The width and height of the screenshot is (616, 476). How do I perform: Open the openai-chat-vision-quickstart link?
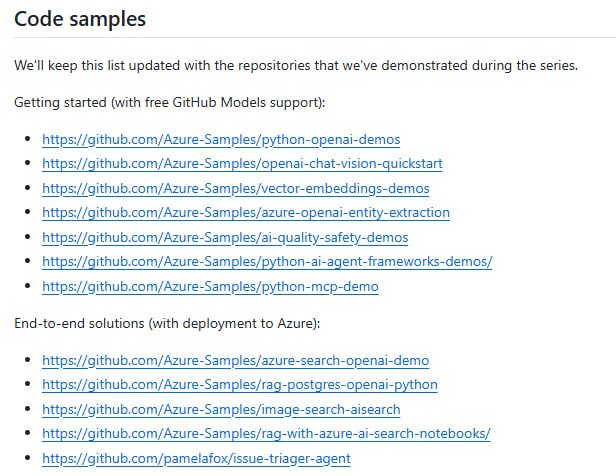pyautogui.click(x=242, y=163)
